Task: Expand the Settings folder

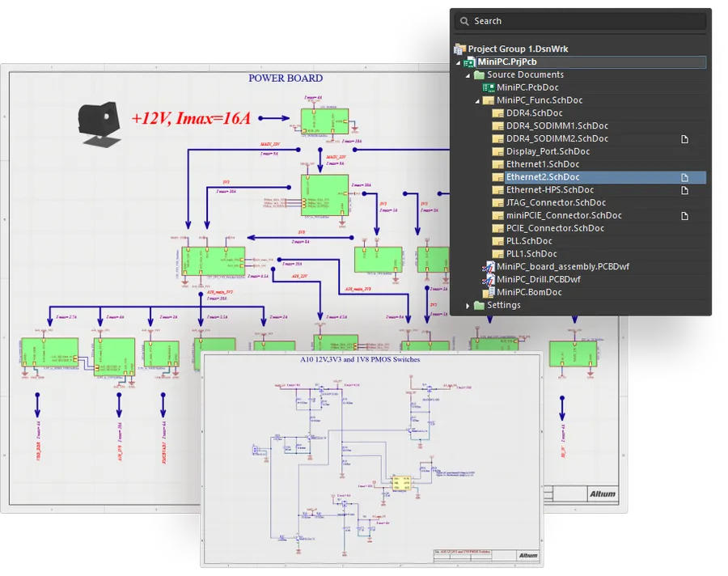Action: pos(468,306)
